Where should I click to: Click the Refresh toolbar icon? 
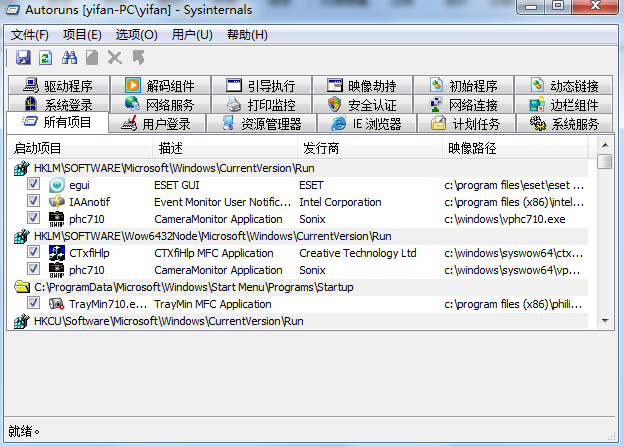[x=45, y=58]
